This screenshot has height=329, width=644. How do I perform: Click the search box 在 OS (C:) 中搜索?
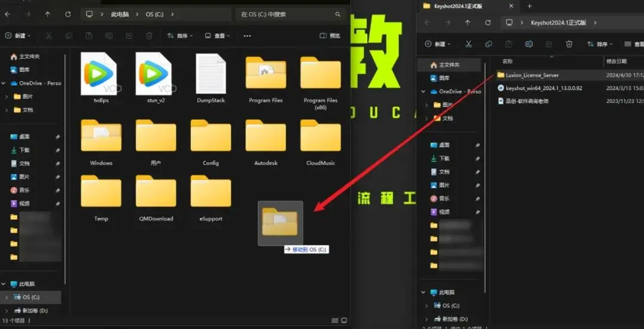tap(291, 14)
